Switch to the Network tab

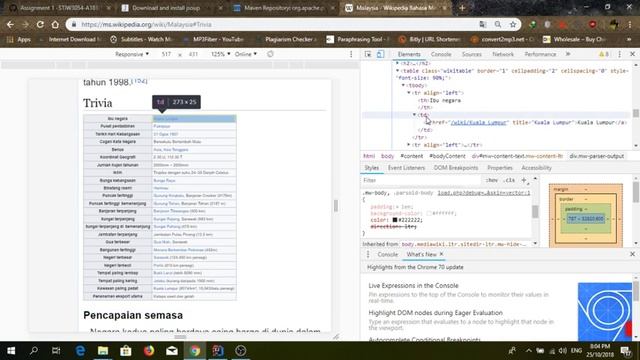pos(503,54)
